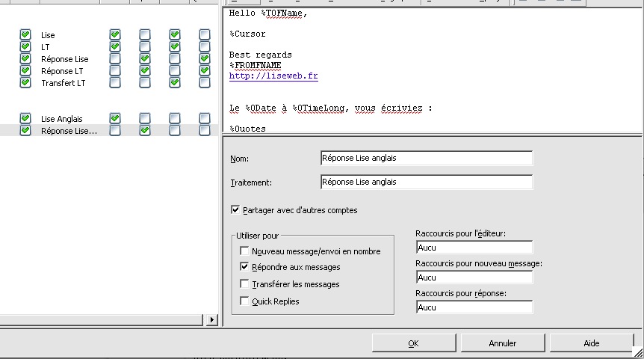
Task: Click green check icon beside Lise Anglais
Action: coord(25,119)
